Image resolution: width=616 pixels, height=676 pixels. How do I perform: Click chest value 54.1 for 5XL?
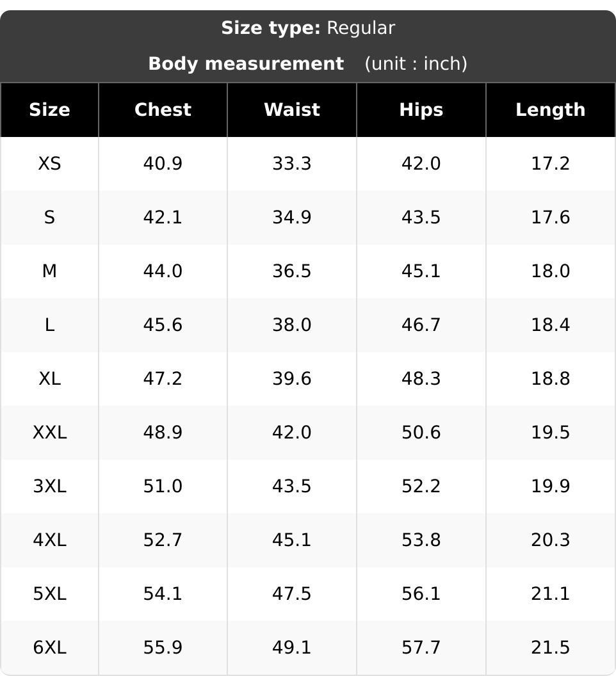point(163,593)
